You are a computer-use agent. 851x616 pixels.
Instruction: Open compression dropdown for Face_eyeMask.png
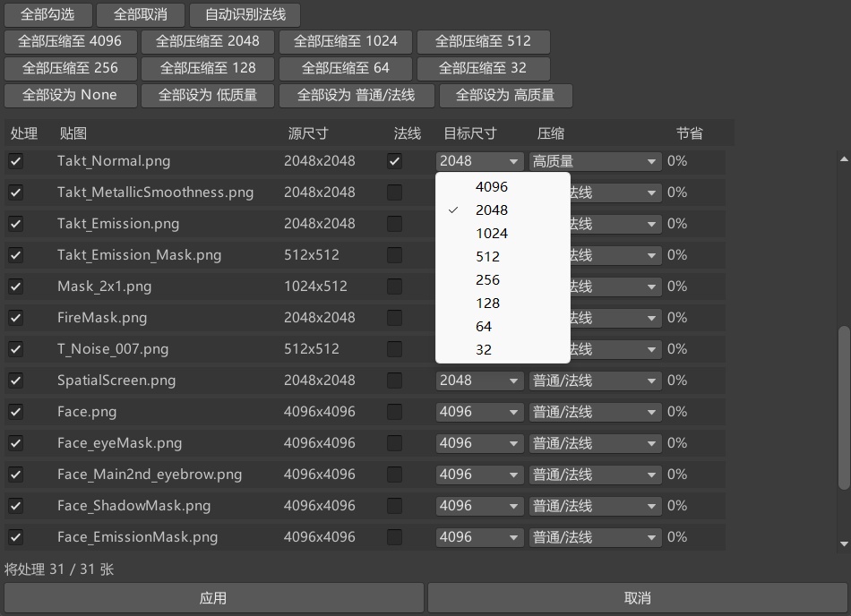[596, 443]
